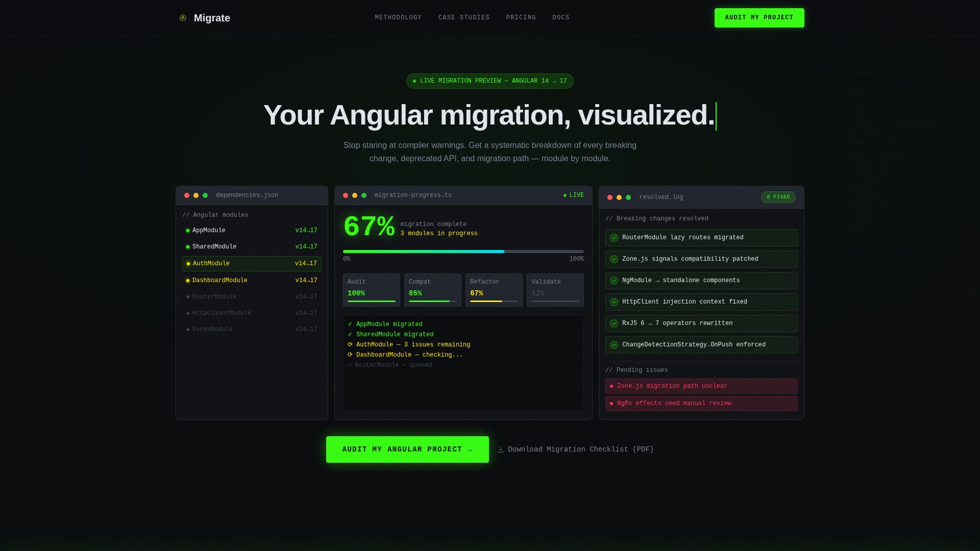Screen dimensions: 980x551
Task: Click the red dot in migration-progress.ts window
Action: [346, 195]
